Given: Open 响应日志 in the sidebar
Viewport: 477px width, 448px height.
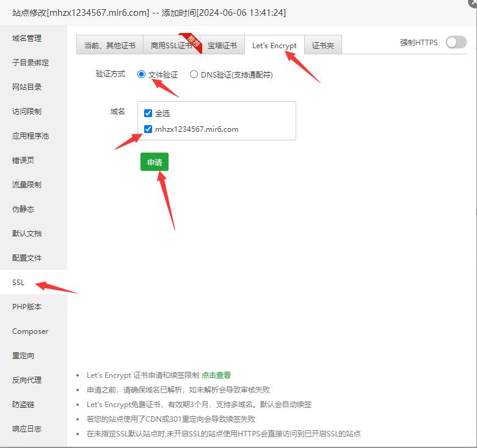Looking at the screenshot, I should 27,429.
